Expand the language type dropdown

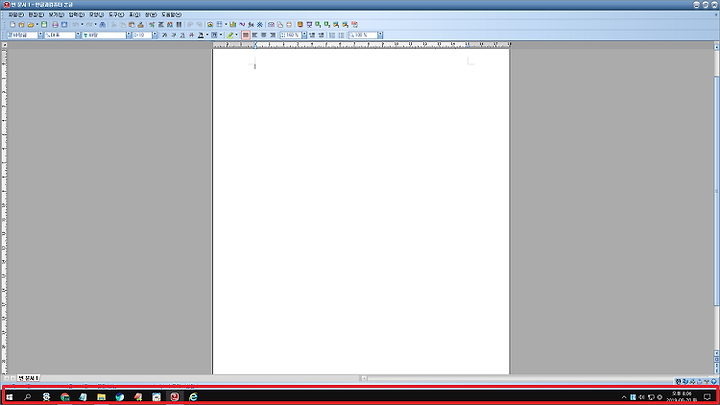[78, 35]
